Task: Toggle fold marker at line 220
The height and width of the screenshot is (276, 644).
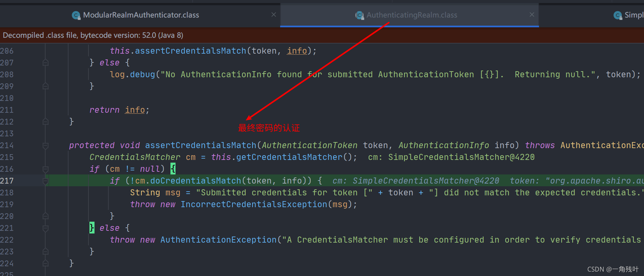Action: 46,216
